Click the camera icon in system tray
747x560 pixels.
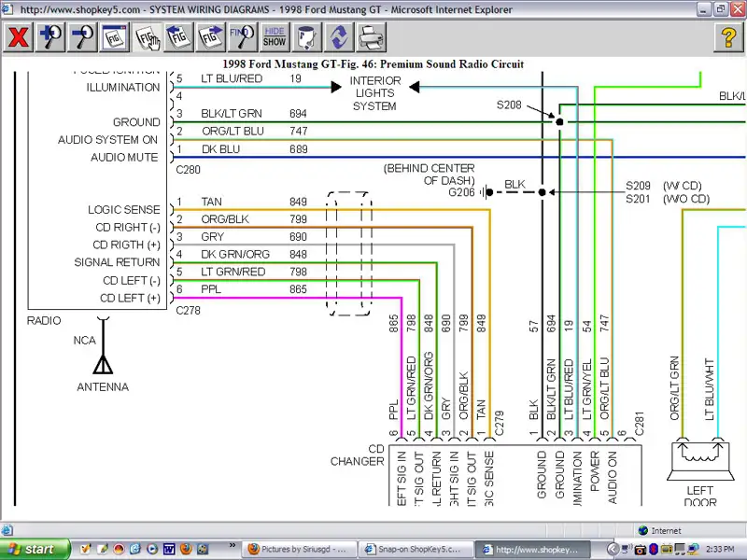(x=640, y=550)
